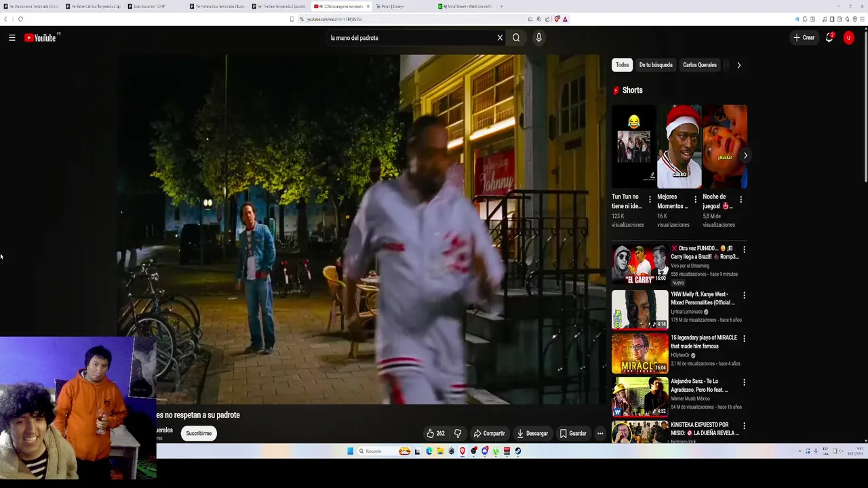This screenshot has width=868, height=488.
Task: Open the YouTube hamburger guide menu
Action: (12, 38)
